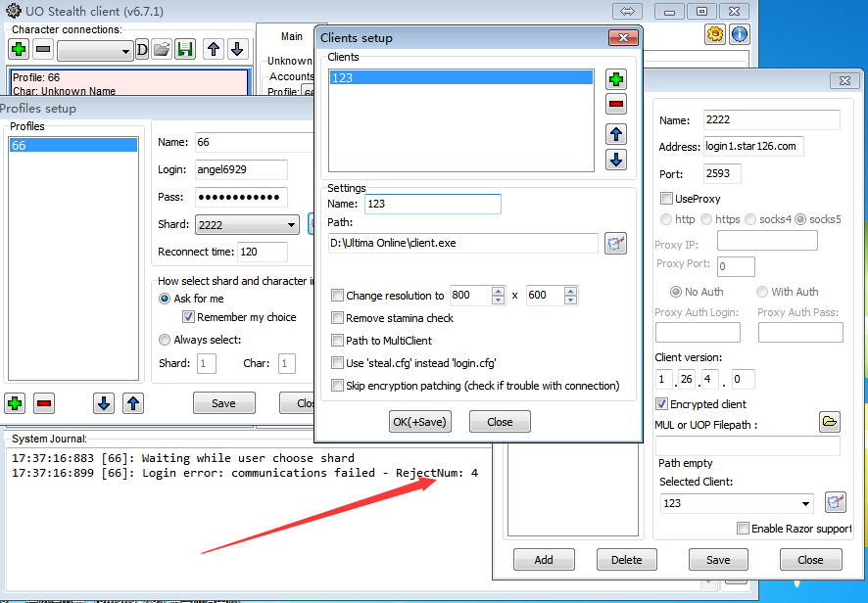Remove client with red minus in Clients setup
868x603 pixels.
[x=616, y=105]
